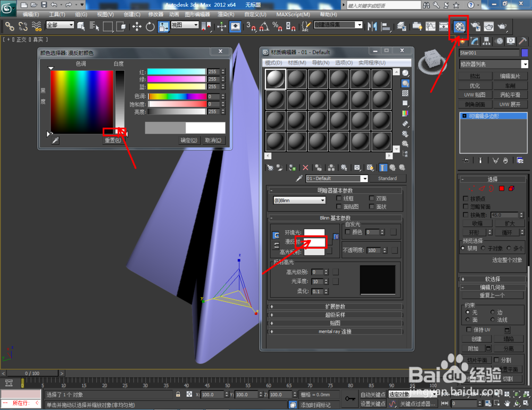Click the 不透明度 value field
The image size is (532, 410).
pyautogui.click(x=374, y=250)
